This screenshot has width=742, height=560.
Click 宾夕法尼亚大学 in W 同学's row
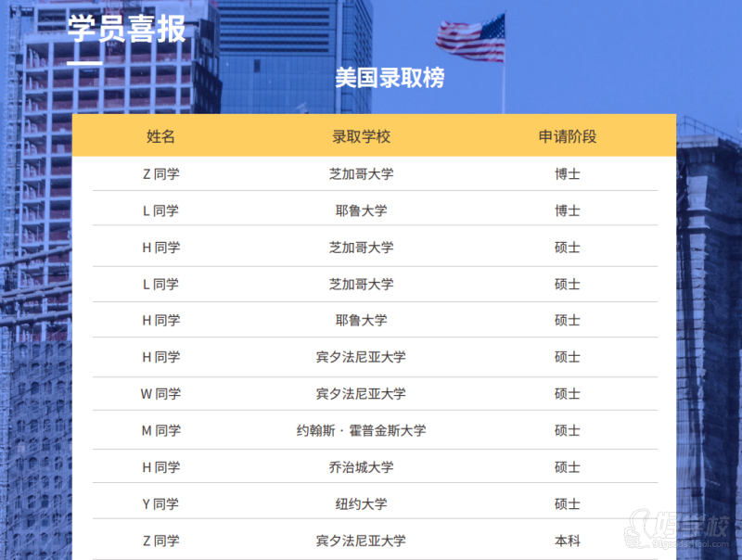point(362,393)
